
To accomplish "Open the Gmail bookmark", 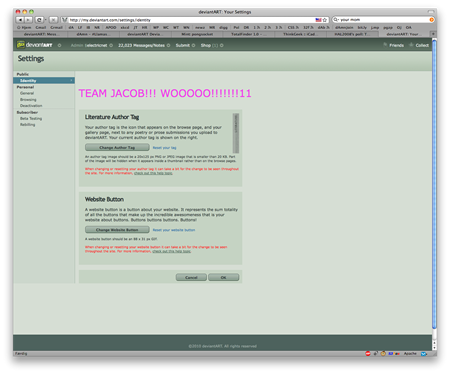I will coord(41,27).
